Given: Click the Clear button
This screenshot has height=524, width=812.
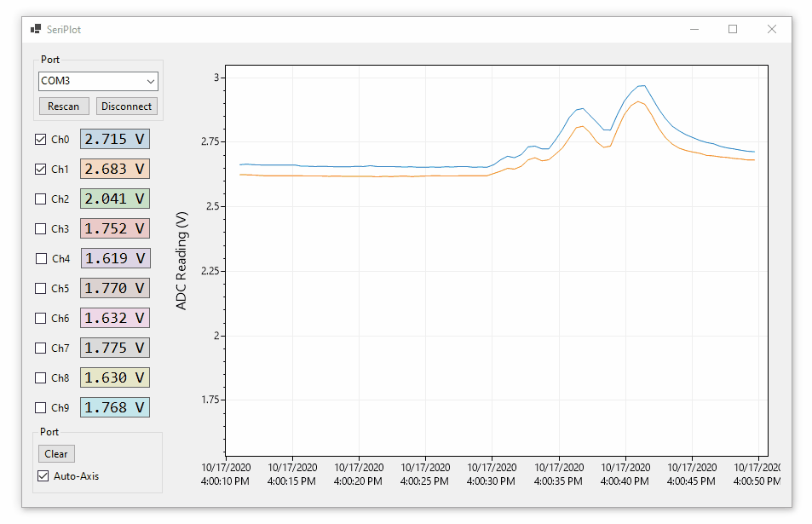Looking at the screenshot, I should 56,454.
